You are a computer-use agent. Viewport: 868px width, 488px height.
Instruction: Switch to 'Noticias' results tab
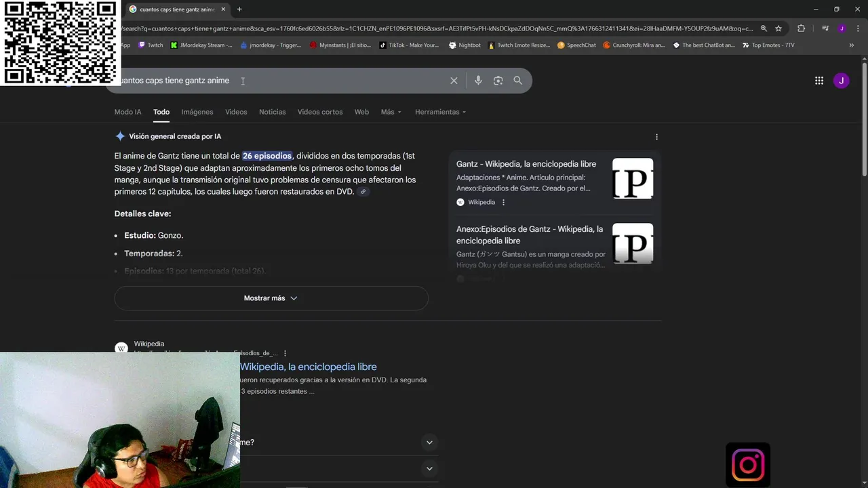tap(272, 112)
